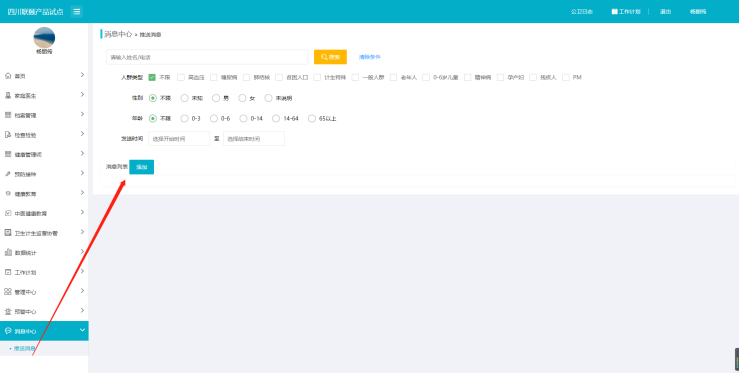Select the 不限 radio in gender row
Screen dimensions: 740x374
(x=153, y=98)
